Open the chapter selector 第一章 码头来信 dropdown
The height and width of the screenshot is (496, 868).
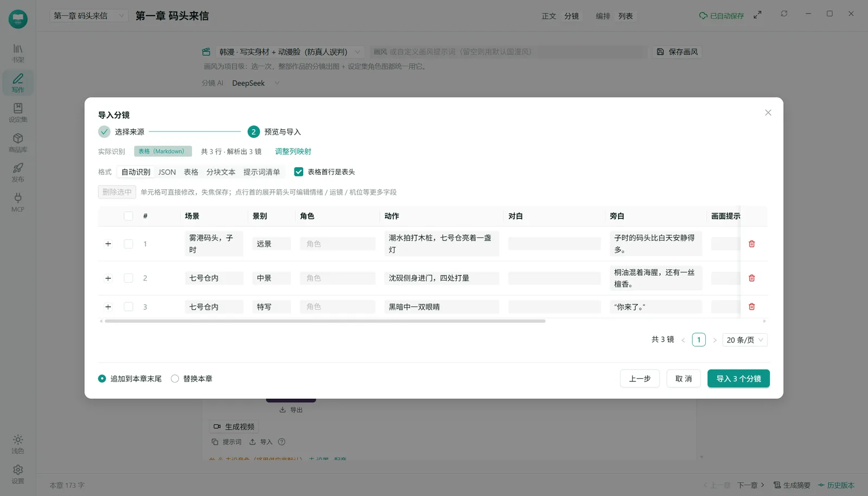point(89,16)
